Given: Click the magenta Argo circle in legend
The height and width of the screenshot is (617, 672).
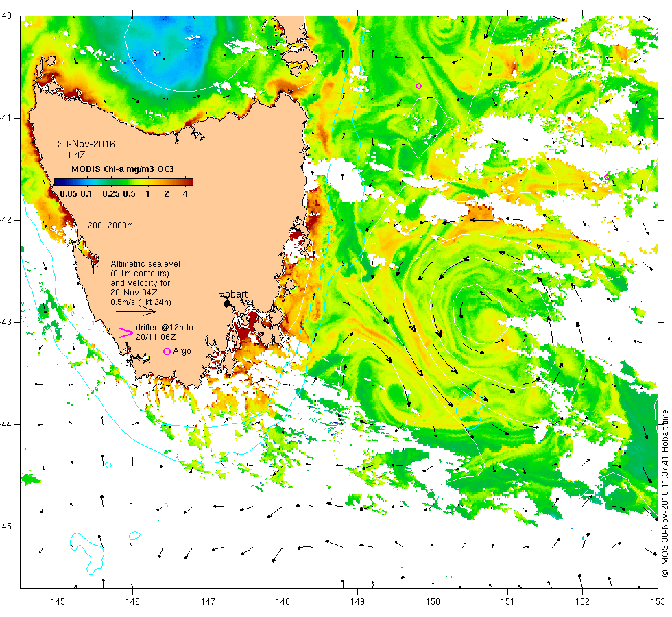Looking at the screenshot, I should [x=167, y=351].
